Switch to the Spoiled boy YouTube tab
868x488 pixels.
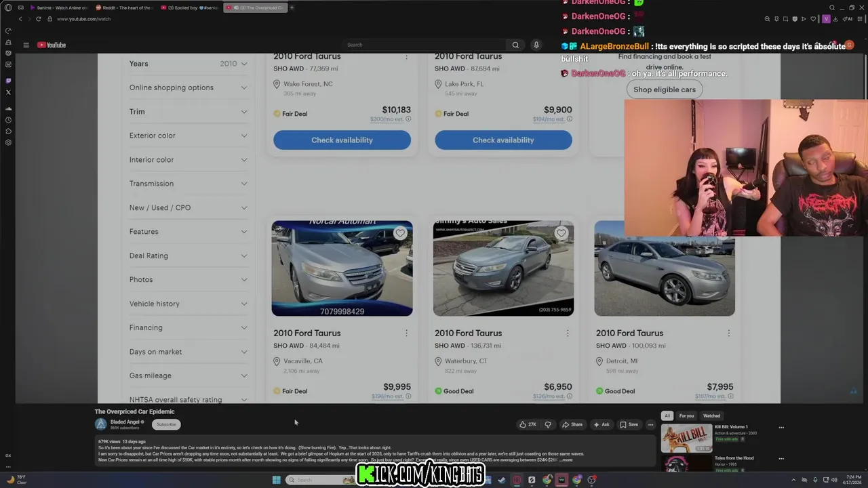[190, 7]
